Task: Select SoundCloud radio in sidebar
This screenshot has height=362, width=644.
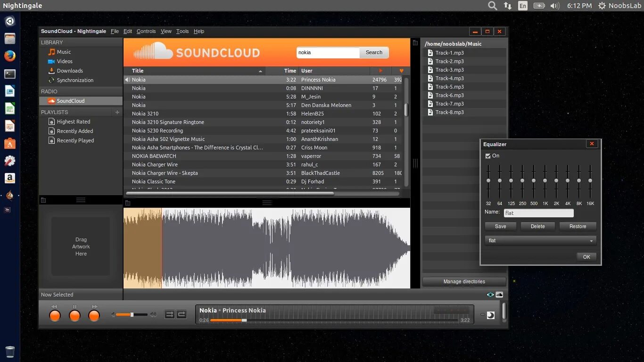Action: [x=81, y=101]
